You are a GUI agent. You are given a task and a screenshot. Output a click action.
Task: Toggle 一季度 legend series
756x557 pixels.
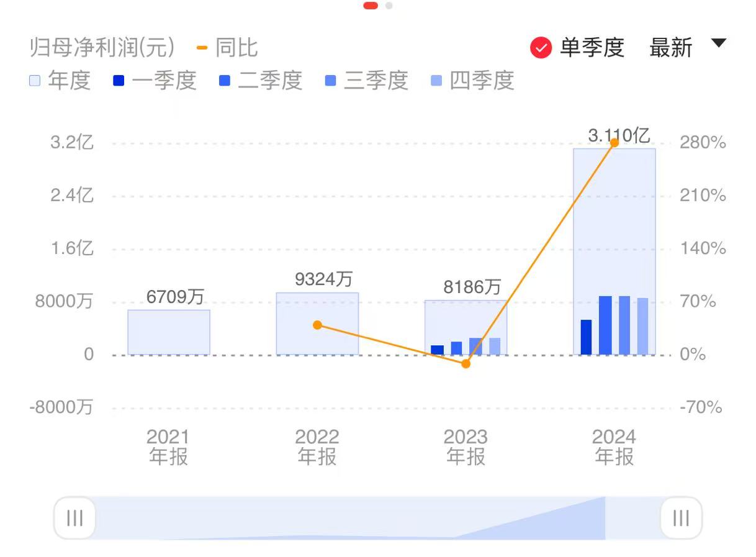pos(155,81)
